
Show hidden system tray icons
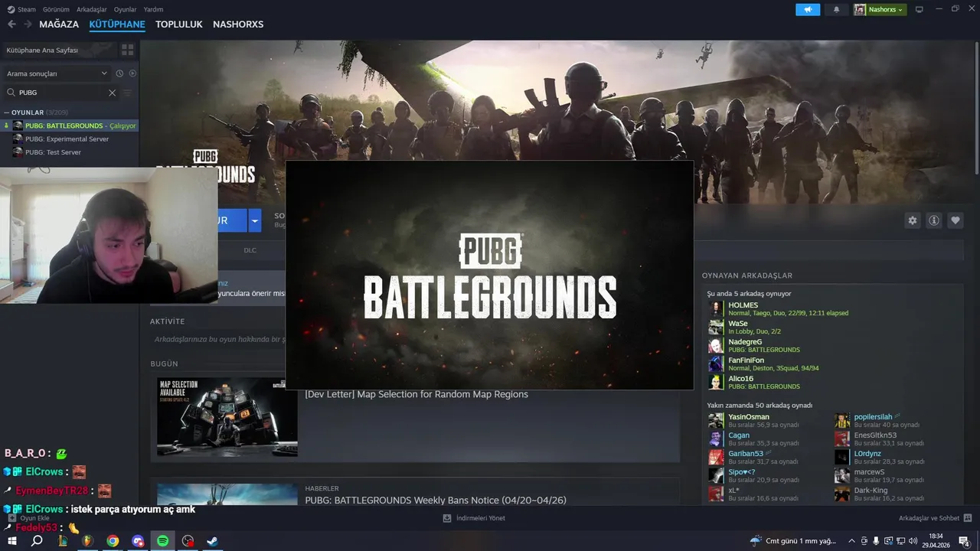coord(851,541)
